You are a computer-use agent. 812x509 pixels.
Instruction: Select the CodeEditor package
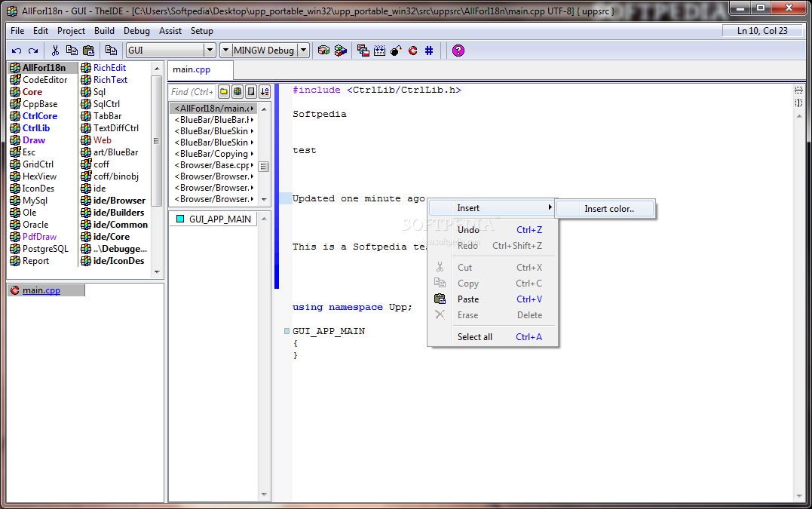click(44, 80)
